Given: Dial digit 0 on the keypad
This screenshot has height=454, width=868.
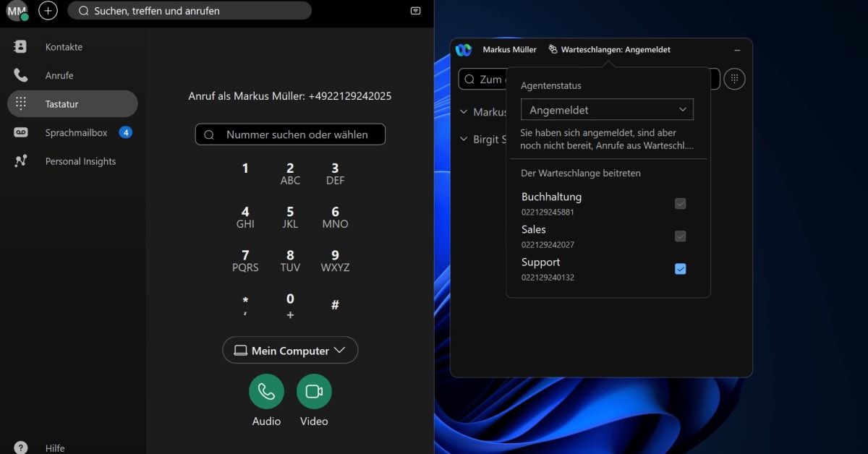Looking at the screenshot, I should click(x=290, y=305).
